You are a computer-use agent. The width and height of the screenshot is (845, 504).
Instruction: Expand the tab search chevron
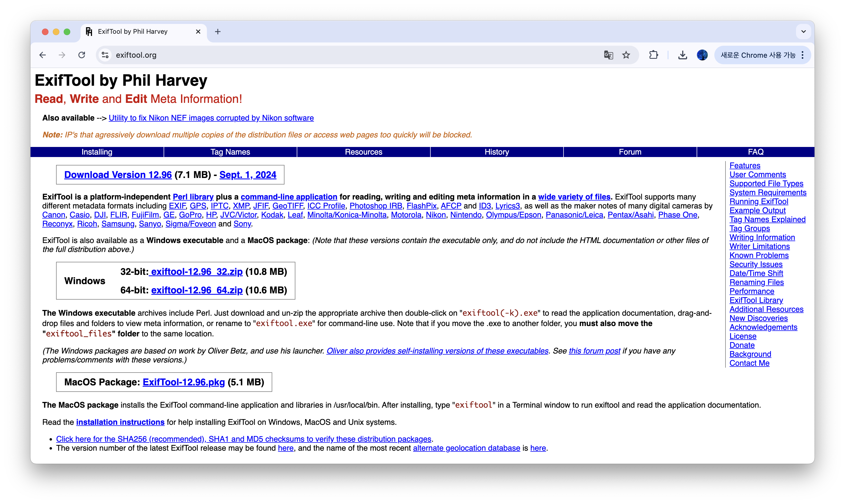(x=803, y=32)
